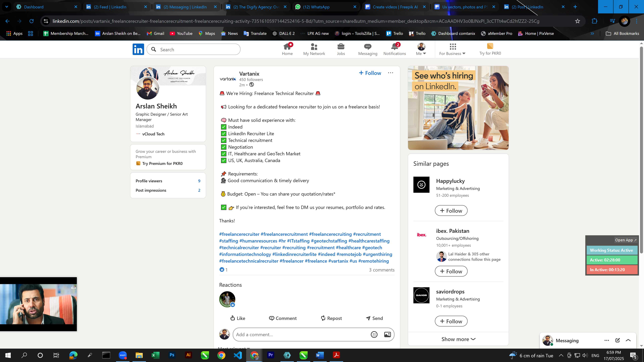Click the Repost button
Viewport: 644px width, 362px height.
coord(331,318)
